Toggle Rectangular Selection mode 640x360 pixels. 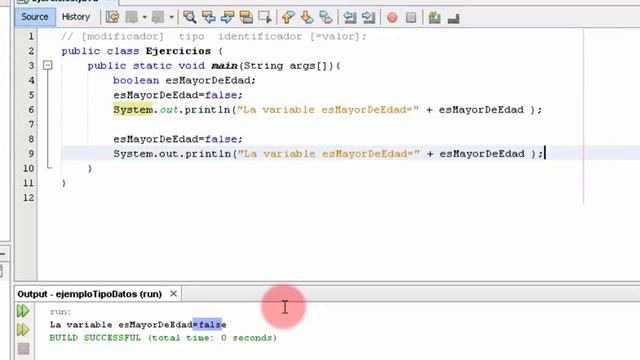tap(265, 17)
